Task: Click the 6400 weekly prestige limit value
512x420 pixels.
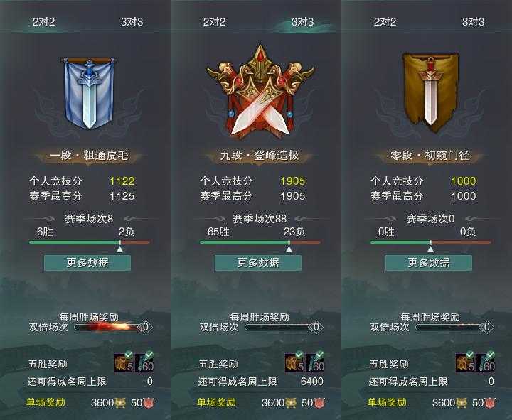Action: pyautogui.click(x=312, y=382)
